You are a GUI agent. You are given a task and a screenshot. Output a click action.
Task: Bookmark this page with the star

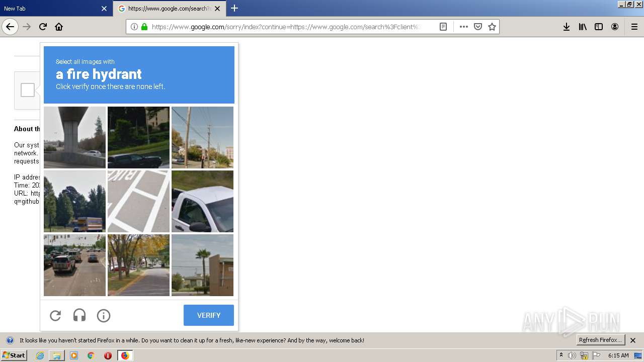(492, 27)
